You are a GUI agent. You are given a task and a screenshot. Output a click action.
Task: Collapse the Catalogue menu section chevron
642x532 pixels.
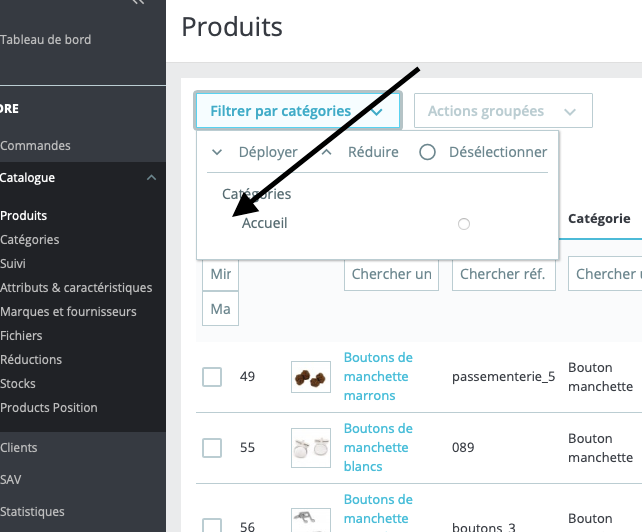pyautogui.click(x=151, y=178)
